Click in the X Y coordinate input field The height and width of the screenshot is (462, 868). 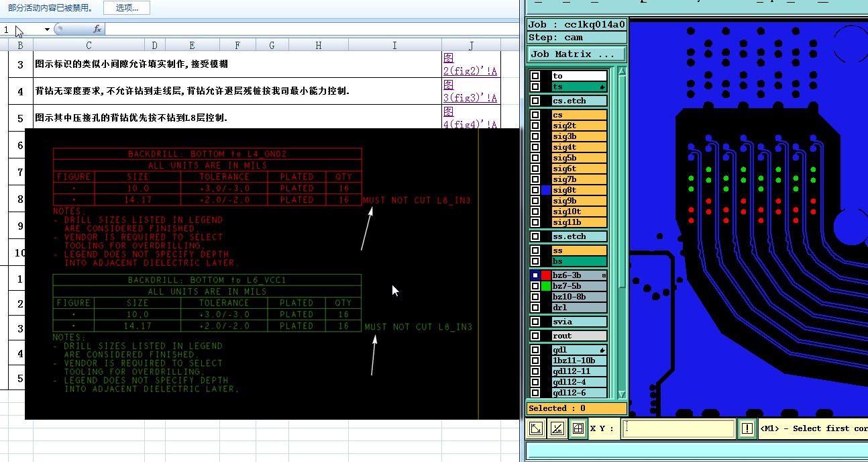[678, 428]
